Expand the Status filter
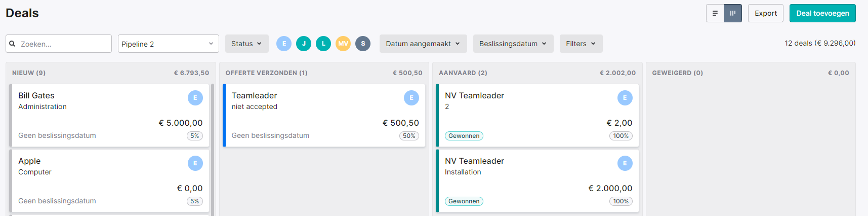The height and width of the screenshot is (216, 868). (247, 44)
